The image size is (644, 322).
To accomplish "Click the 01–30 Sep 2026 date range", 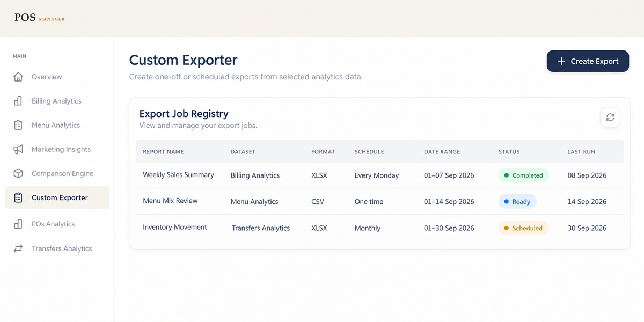I will coord(449,228).
